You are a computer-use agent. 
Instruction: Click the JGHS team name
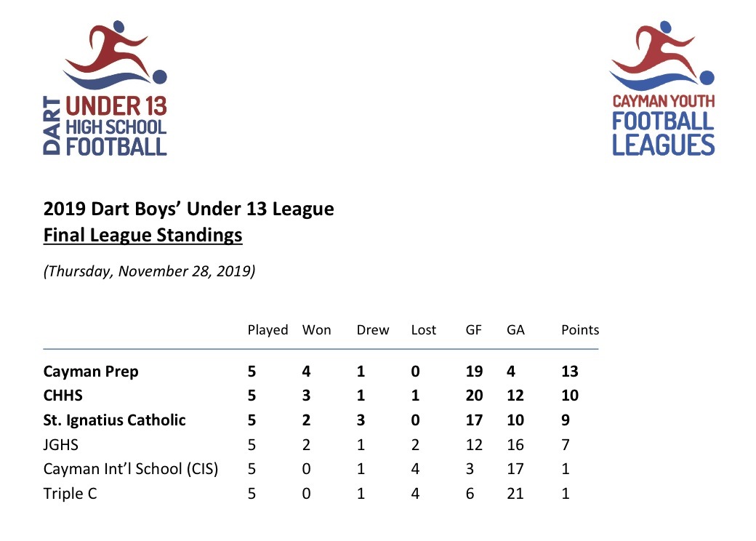coord(61,445)
